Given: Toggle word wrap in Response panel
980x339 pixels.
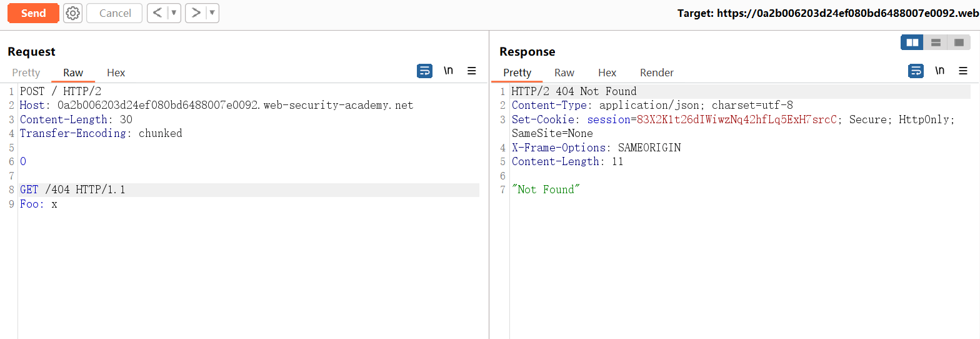Looking at the screenshot, I should coord(916,71).
